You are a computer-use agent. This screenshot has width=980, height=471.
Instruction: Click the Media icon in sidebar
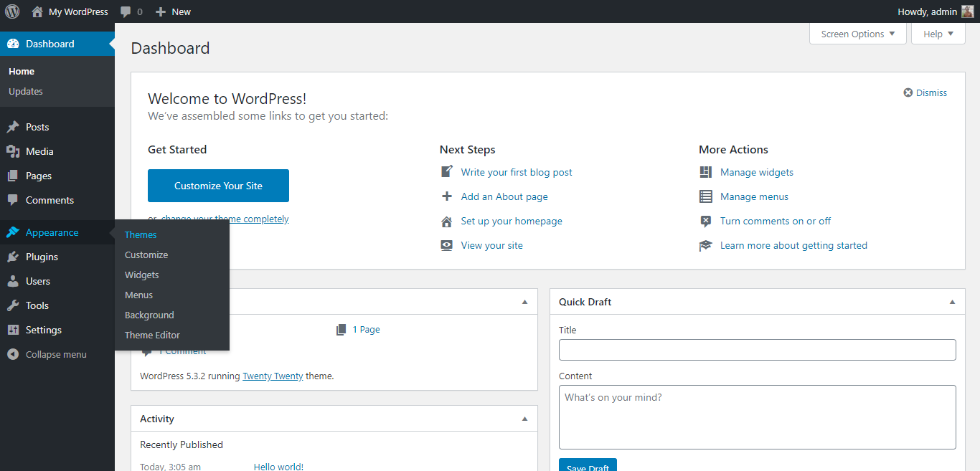point(13,151)
